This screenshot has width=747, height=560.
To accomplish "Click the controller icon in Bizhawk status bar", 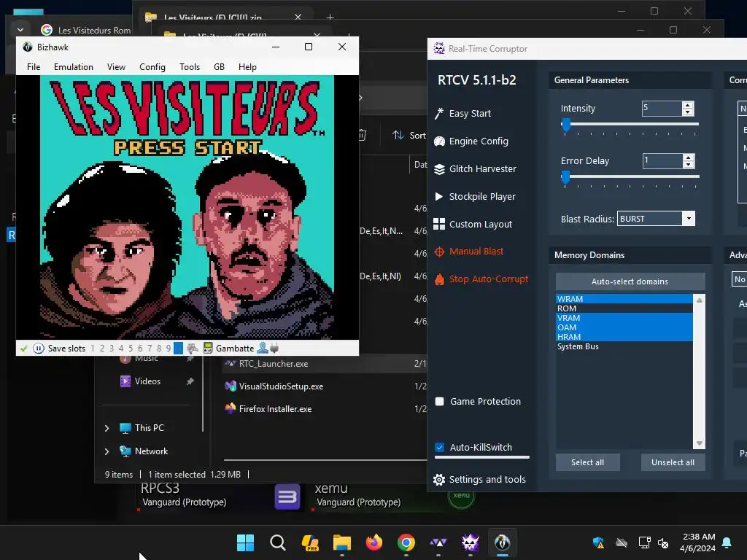I will click(x=192, y=348).
